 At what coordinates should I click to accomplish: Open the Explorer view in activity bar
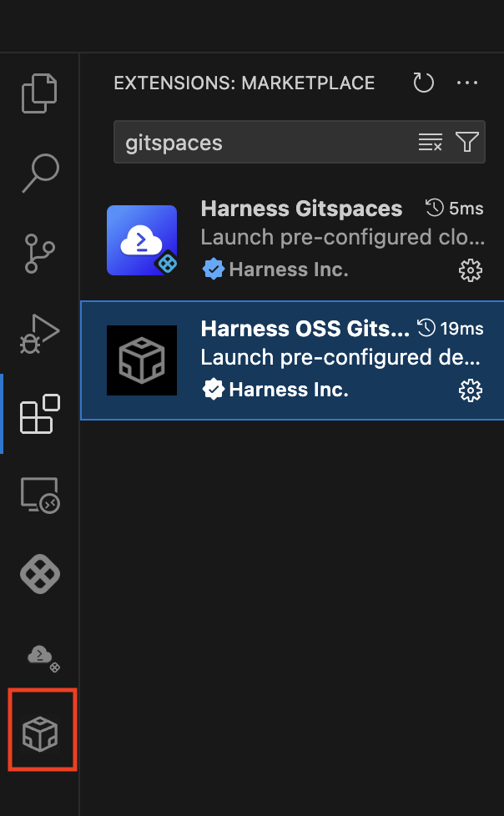40,93
